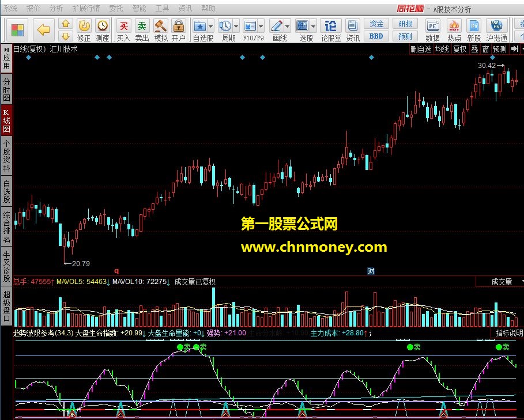524x420 pixels.
Task: Click the up arrow page icon
Action: (66, 24)
